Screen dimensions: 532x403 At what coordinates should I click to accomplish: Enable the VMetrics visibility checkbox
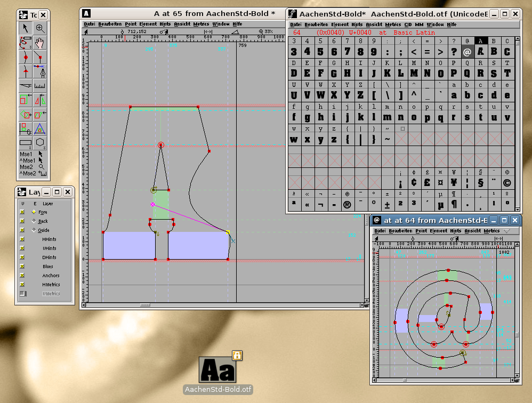point(23,294)
